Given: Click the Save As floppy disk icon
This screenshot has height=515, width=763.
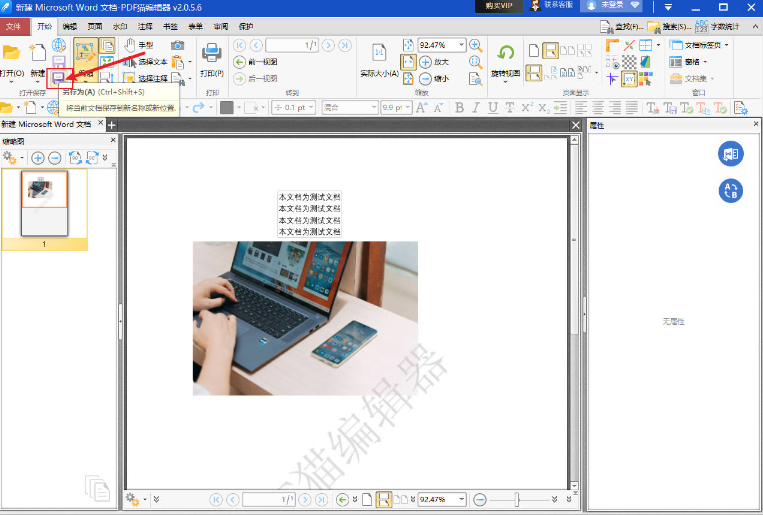Looking at the screenshot, I should coord(59,78).
